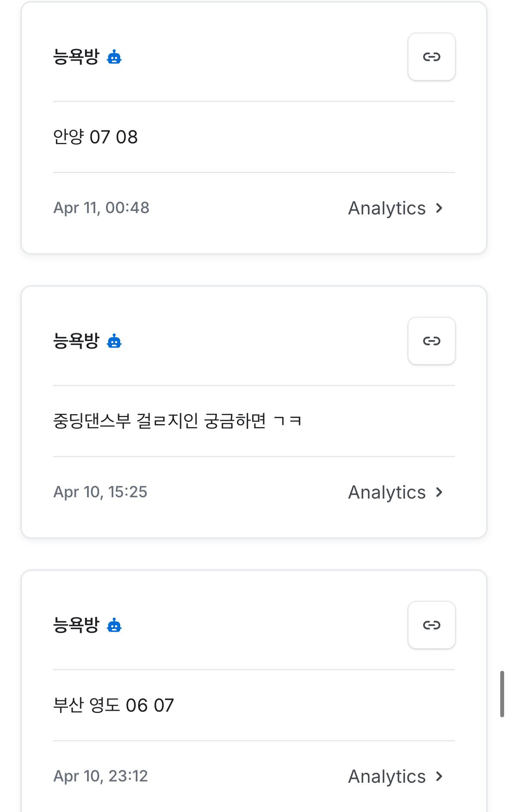View Analytics for the Apr 10, 15:25 post

(x=386, y=493)
